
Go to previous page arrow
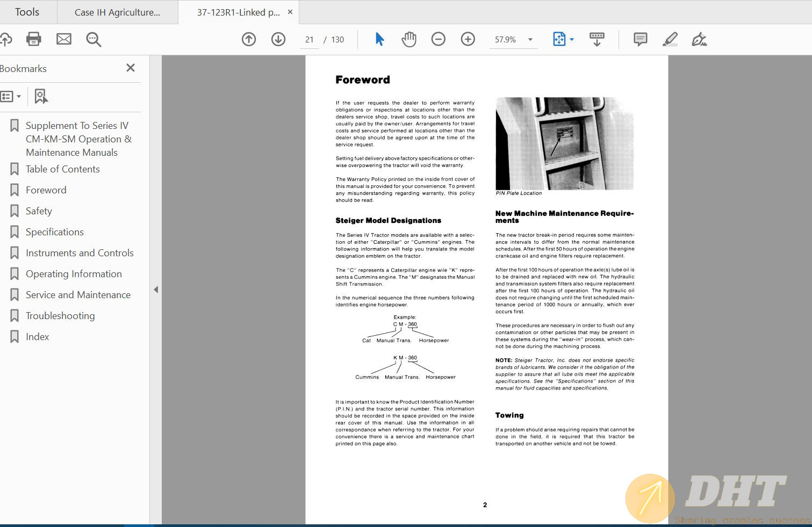pos(249,39)
